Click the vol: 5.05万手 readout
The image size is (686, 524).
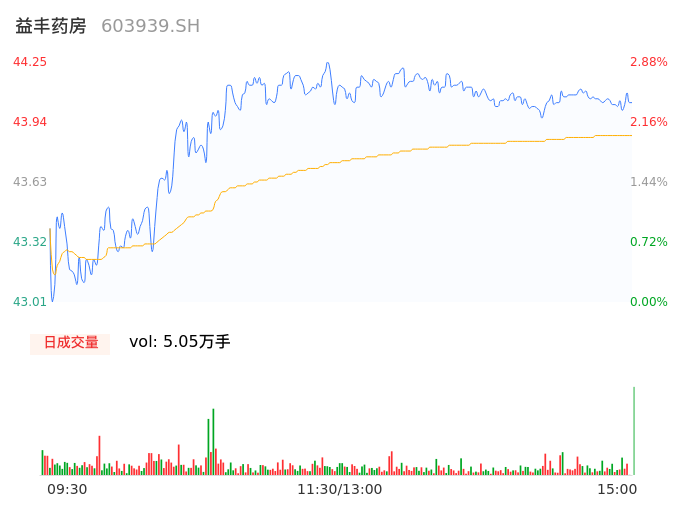[180, 342]
